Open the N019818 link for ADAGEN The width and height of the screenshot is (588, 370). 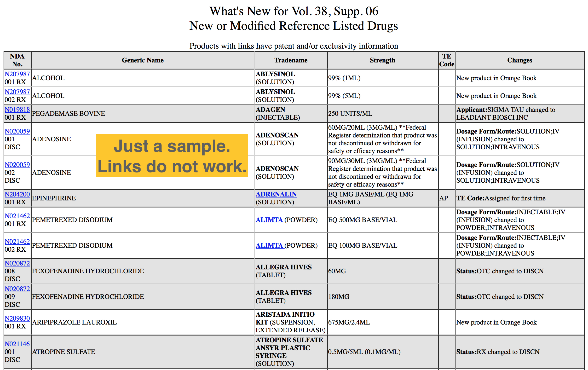(x=17, y=109)
